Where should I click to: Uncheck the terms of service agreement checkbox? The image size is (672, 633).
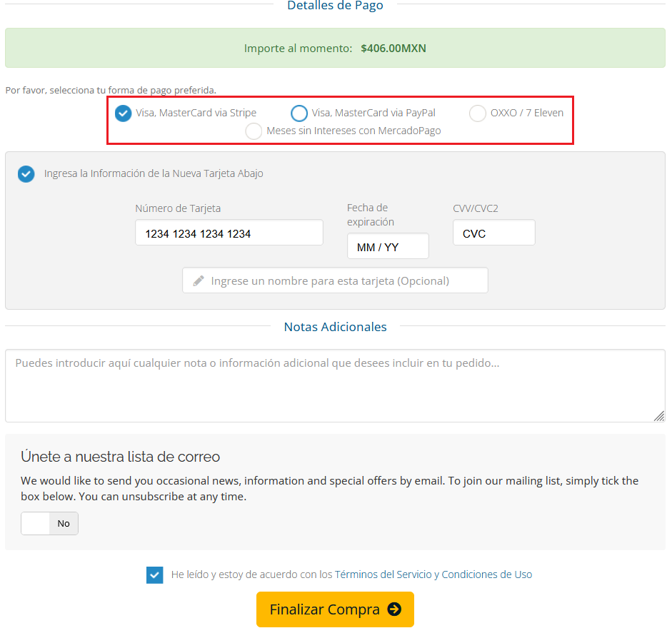(x=154, y=574)
